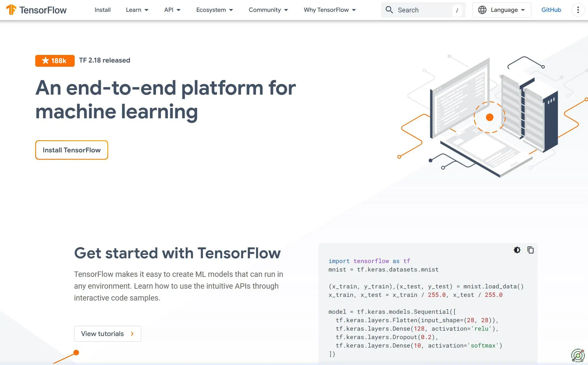
Task: Click the green target icon at bottom corner
Action: [578, 355]
